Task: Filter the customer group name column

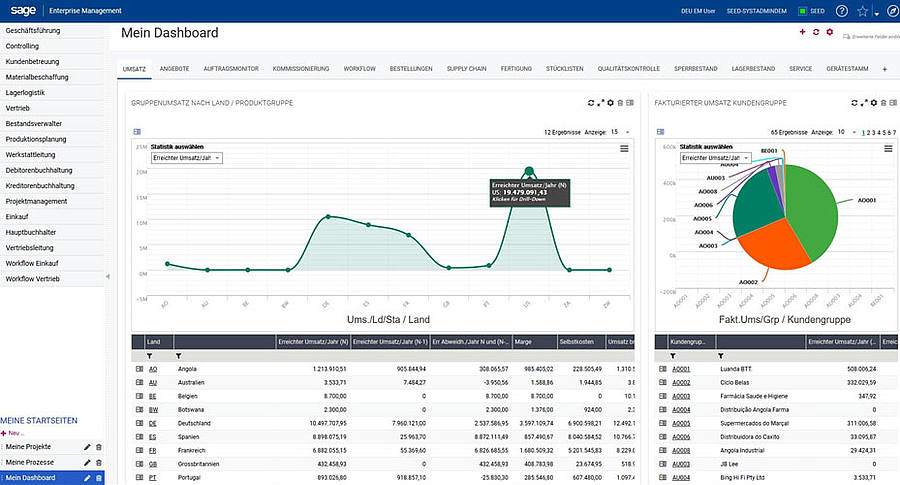Action: pos(721,356)
